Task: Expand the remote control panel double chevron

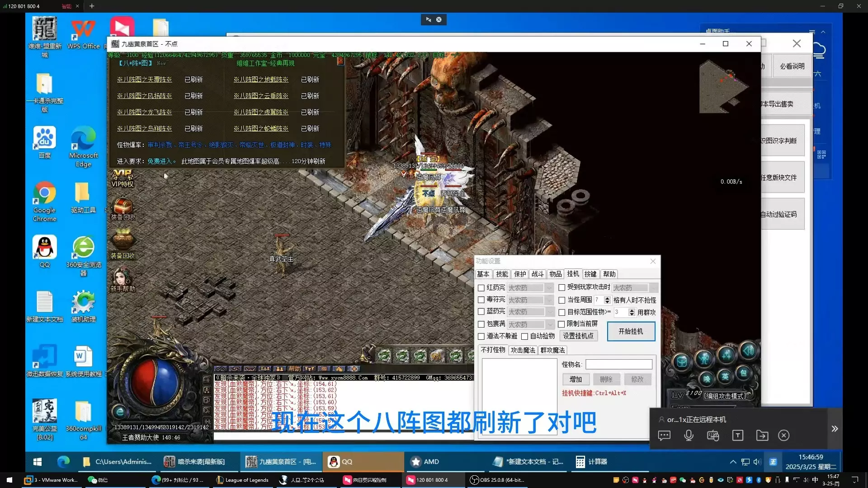Action: tap(835, 429)
